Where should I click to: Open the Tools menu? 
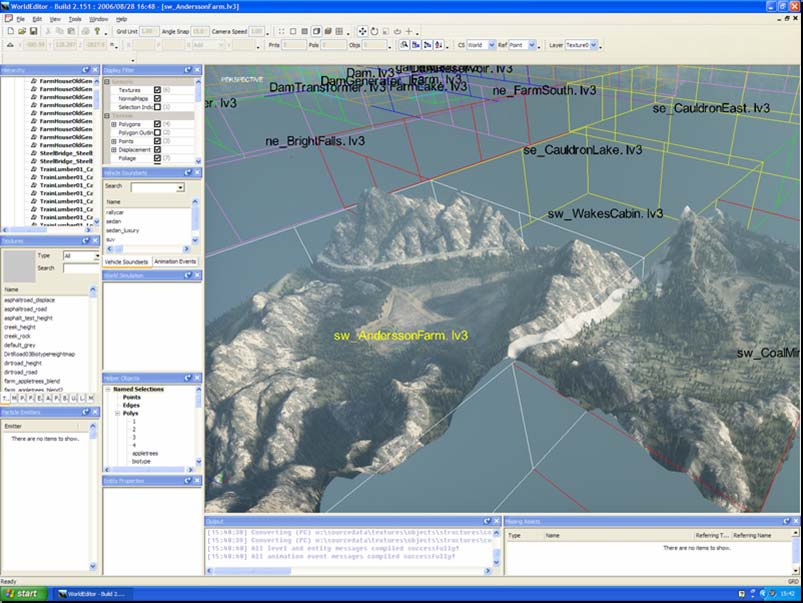point(75,19)
